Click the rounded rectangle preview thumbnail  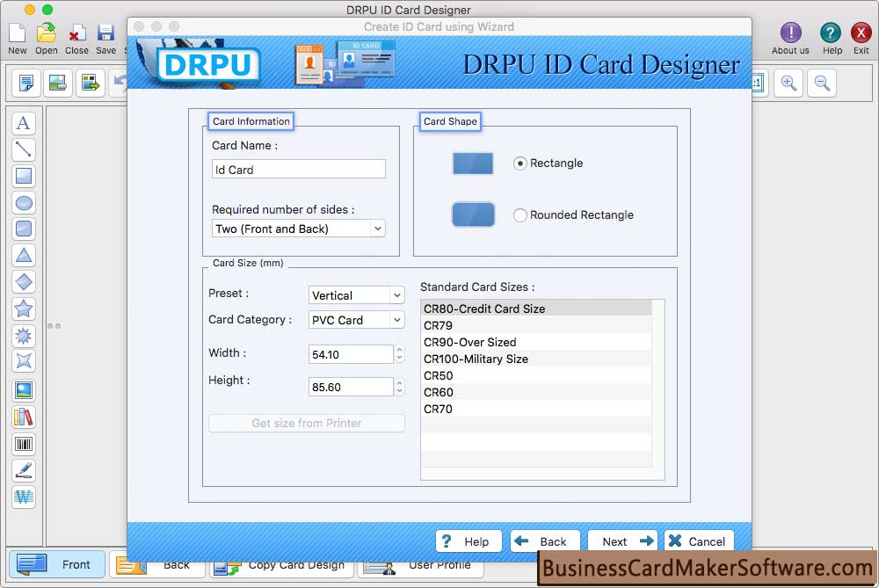[x=473, y=214]
